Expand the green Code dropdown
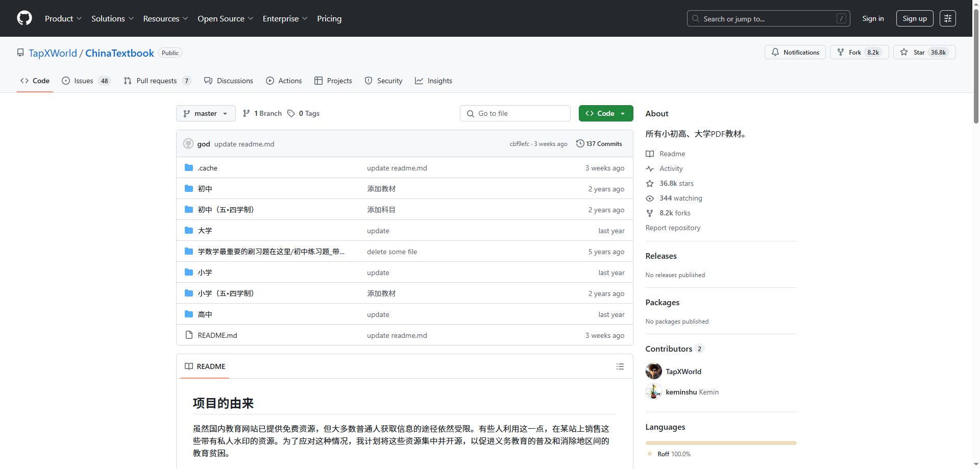The width and height of the screenshot is (980, 469). point(605,113)
